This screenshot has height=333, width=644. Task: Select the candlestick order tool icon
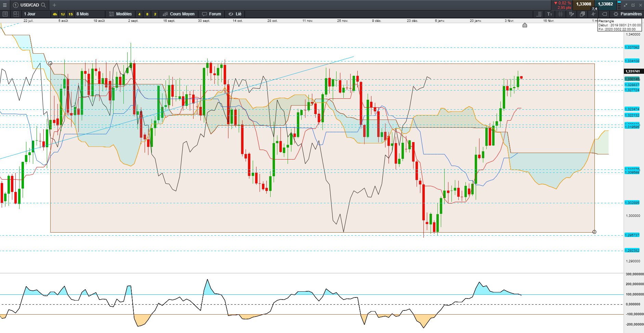(x=593, y=14)
